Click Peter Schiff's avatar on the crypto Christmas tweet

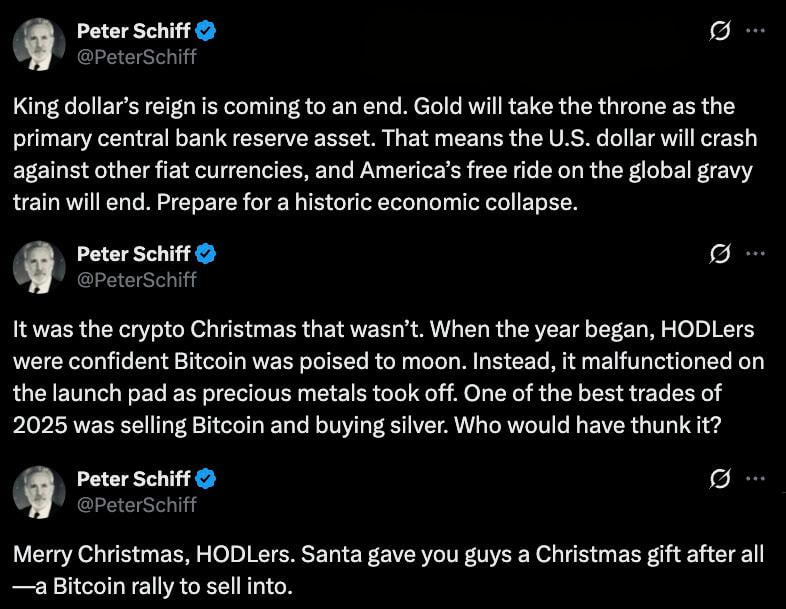(x=41, y=269)
